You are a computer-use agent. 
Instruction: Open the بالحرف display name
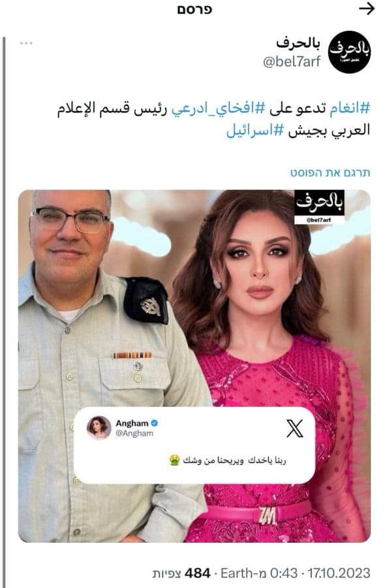click(298, 44)
